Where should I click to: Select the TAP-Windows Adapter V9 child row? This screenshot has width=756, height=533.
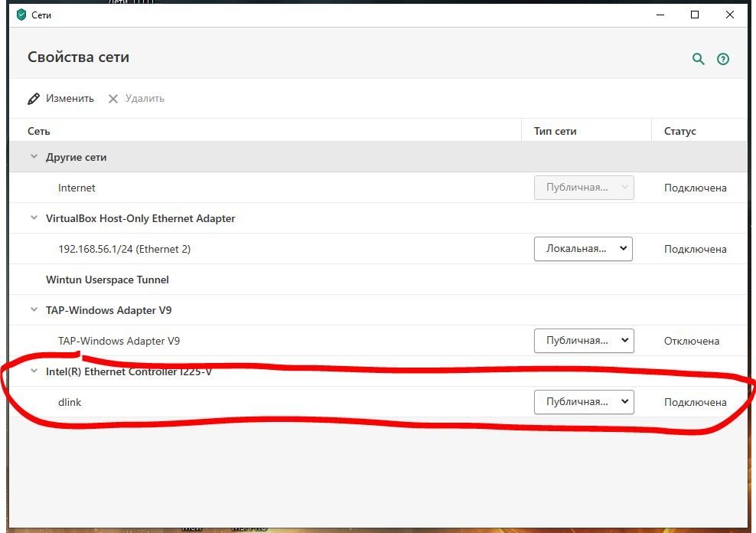[378, 341]
